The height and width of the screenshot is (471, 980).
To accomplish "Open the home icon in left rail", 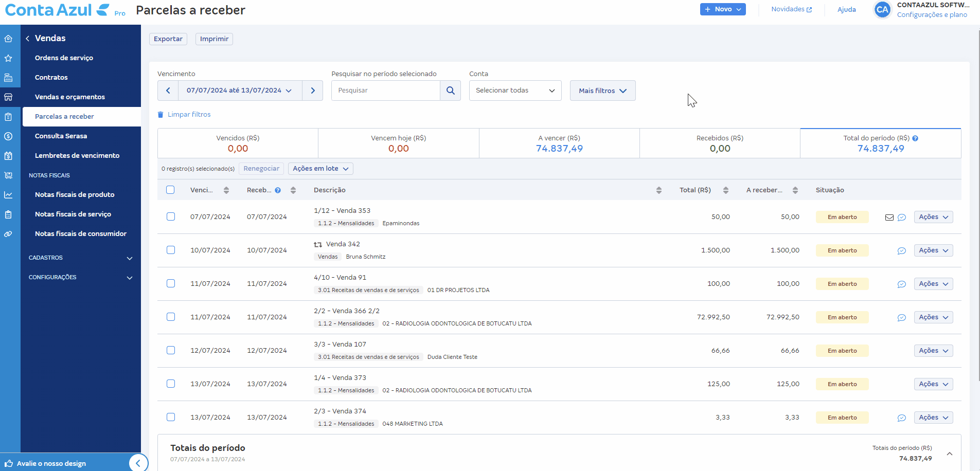I will pos(8,39).
